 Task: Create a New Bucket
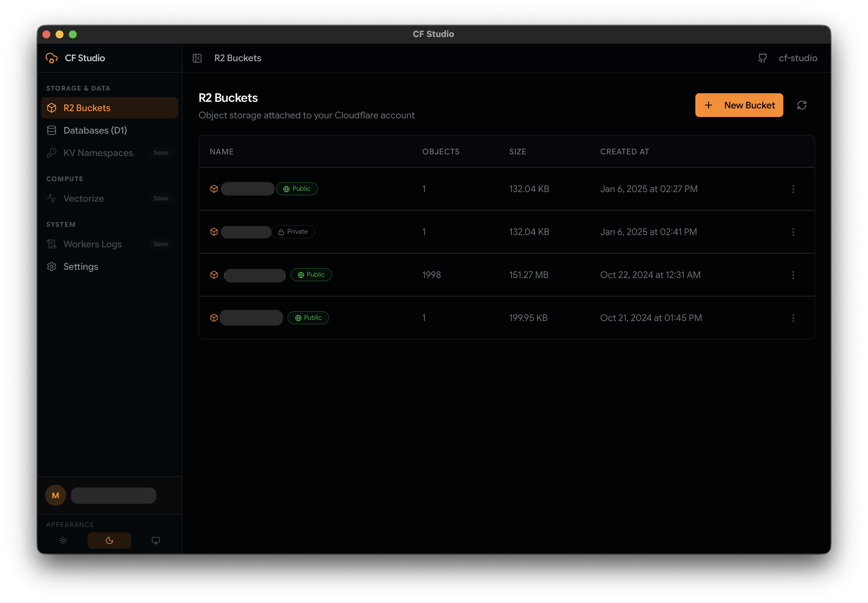(739, 105)
